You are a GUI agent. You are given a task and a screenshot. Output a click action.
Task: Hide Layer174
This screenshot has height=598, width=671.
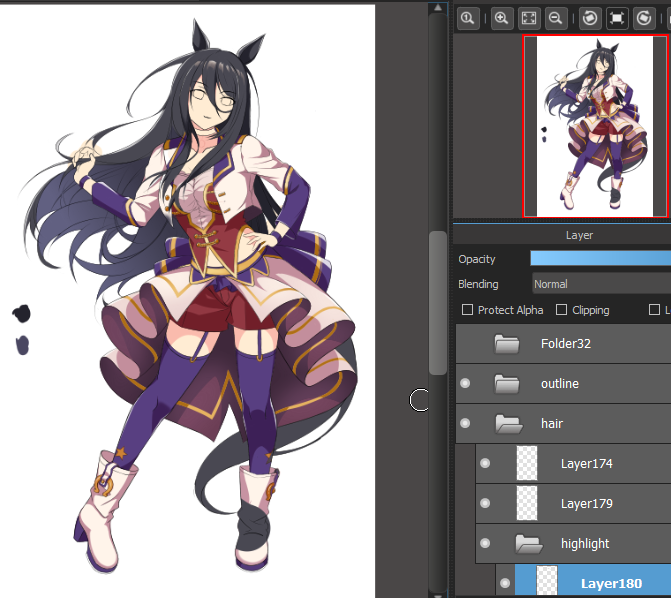click(x=485, y=463)
